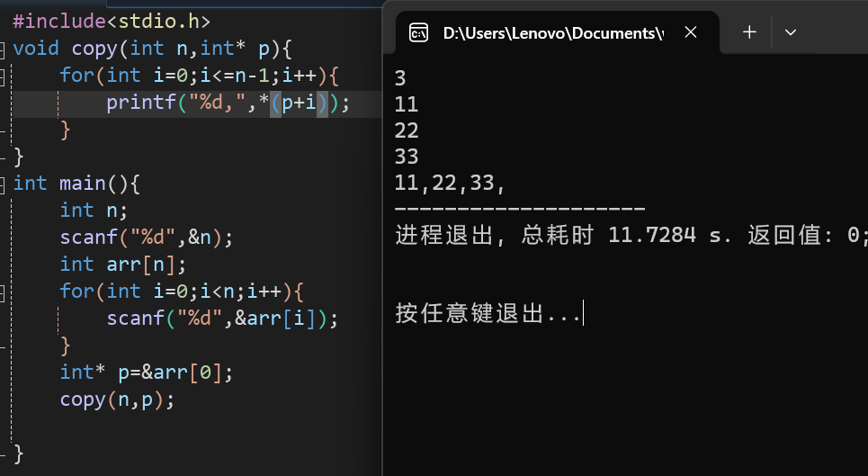Click the printf("%d,",*(p+i)); line

click(x=228, y=103)
